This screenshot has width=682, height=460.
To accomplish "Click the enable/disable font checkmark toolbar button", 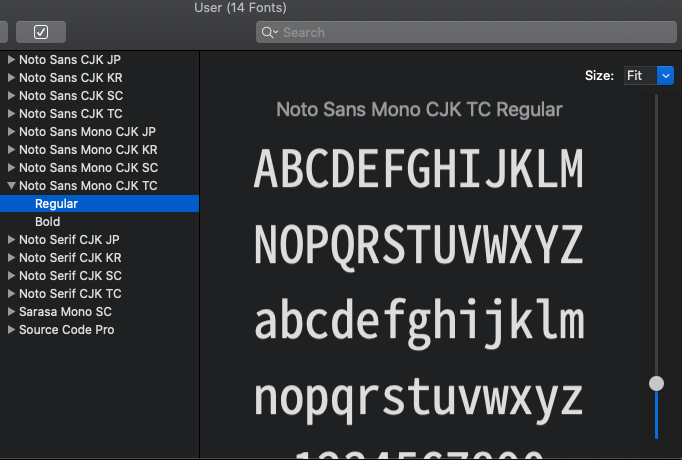I will pos(40,32).
